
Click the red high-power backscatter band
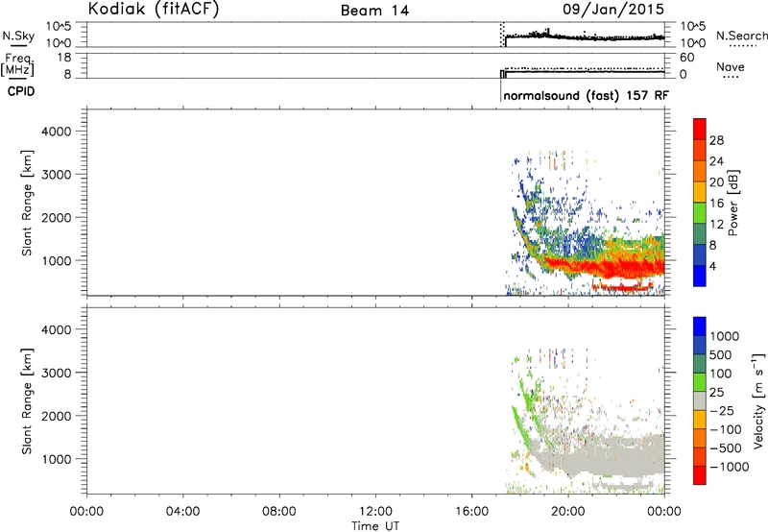[608, 268]
